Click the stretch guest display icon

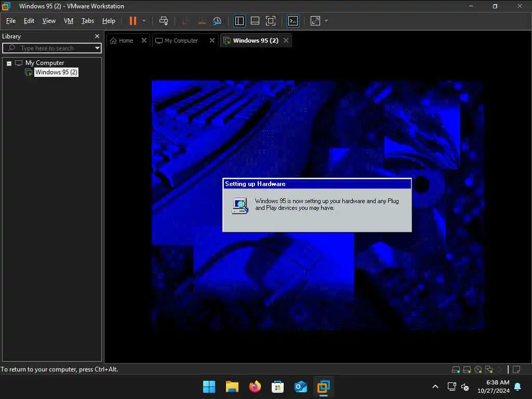[315, 21]
